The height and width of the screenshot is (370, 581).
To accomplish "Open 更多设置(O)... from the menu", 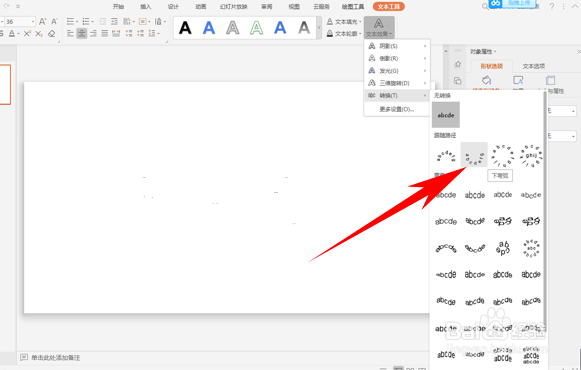I will (397, 109).
